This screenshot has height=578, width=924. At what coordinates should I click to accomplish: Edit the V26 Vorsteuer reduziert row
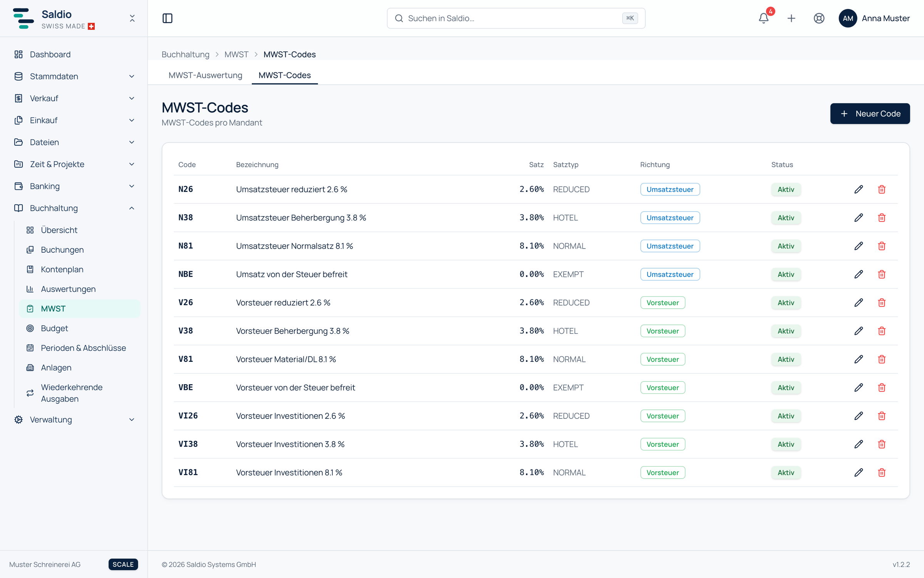pyautogui.click(x=859, y=302)
